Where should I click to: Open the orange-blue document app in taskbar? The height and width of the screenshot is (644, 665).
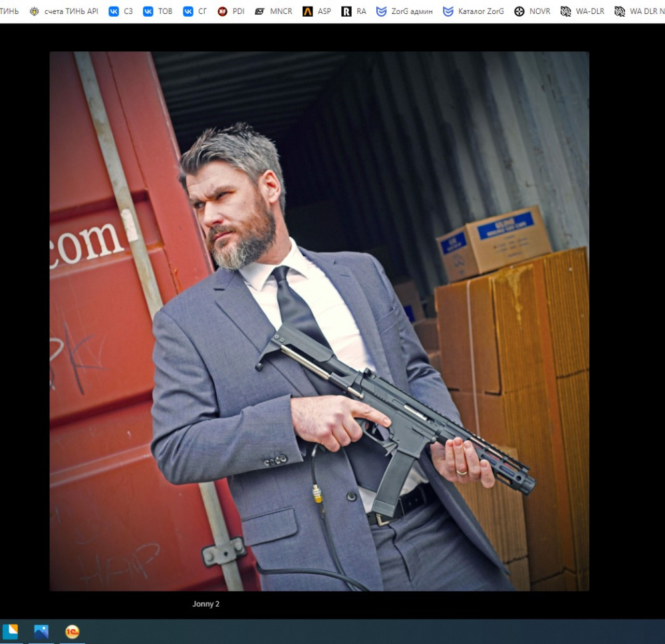click(11, 631)
